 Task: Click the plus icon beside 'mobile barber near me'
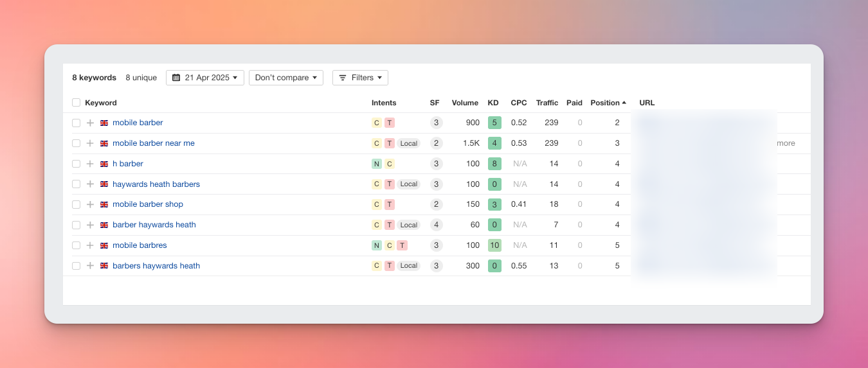click(x=90, y=143)
